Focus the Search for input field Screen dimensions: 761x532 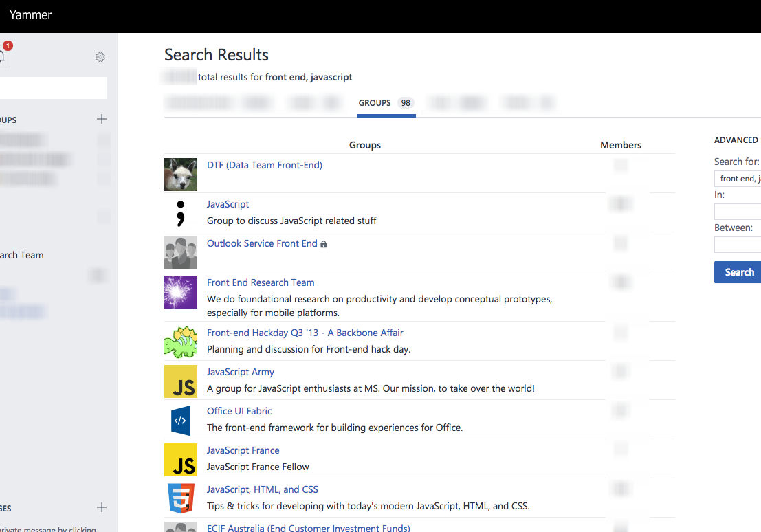pos(738,179)
